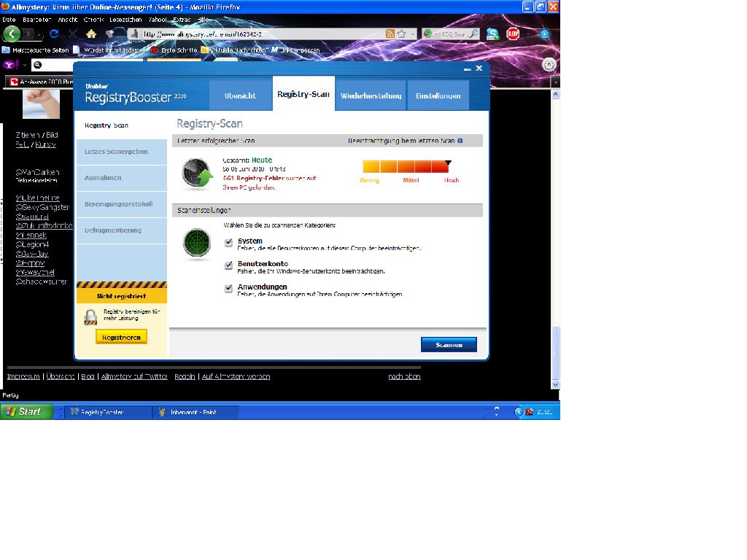This screenshot has width=747, height=560.
Task: Click the green radar icon under Scaneinstellungen
Action: 197,243
